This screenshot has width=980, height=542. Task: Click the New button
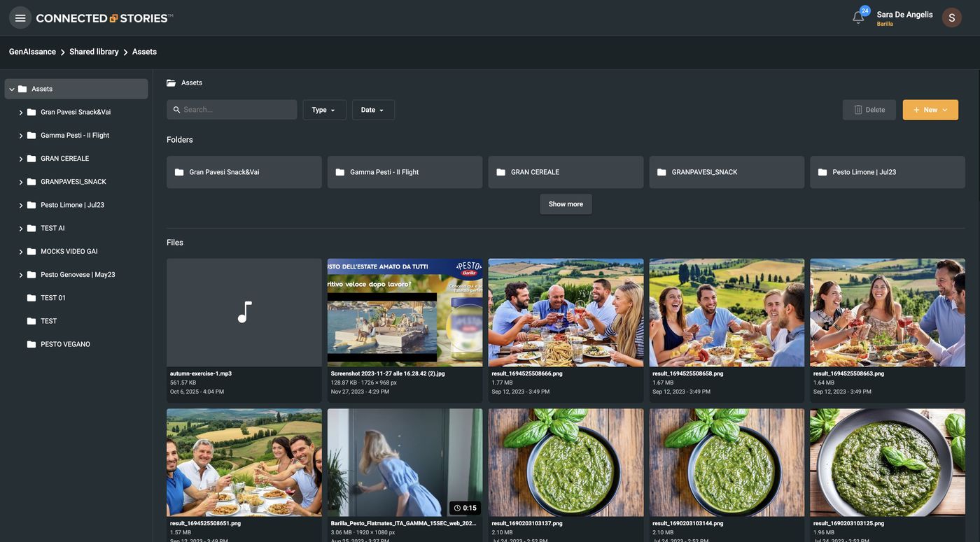[x=930, y=110]
